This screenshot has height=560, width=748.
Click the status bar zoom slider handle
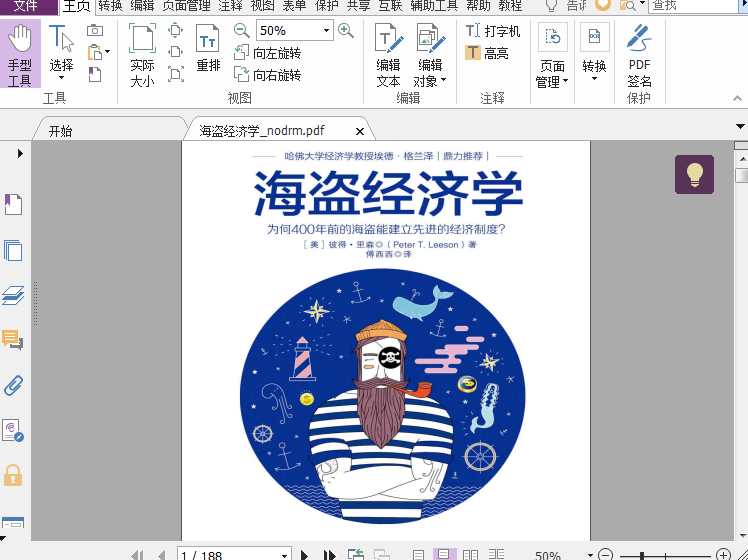[642, 556]
